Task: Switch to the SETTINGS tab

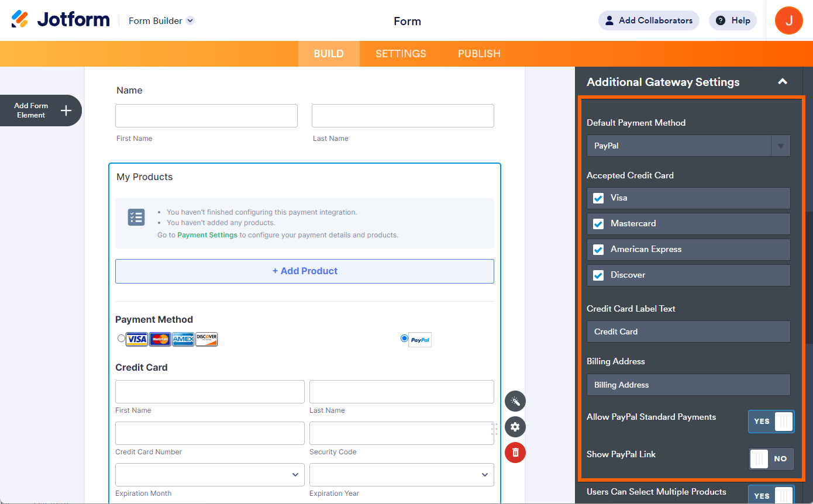Action: [401, 54]
